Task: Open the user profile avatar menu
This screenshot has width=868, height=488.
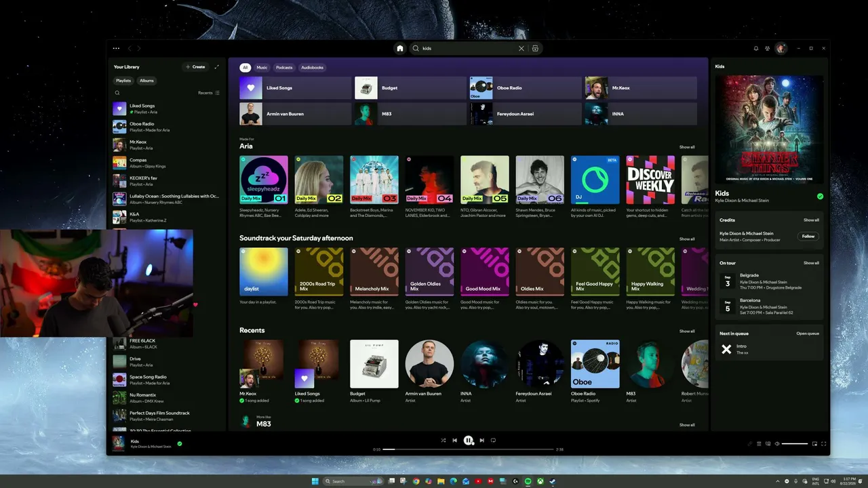Action: click(781, 48)
